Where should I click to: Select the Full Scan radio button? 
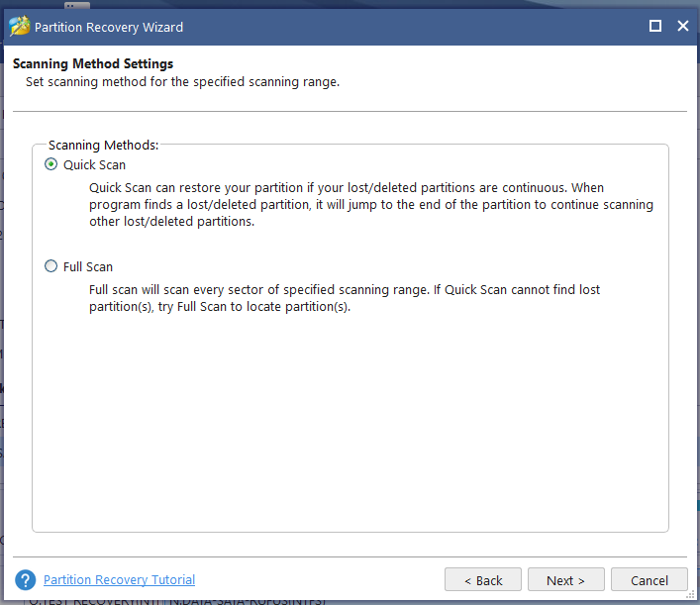(50, 266)
